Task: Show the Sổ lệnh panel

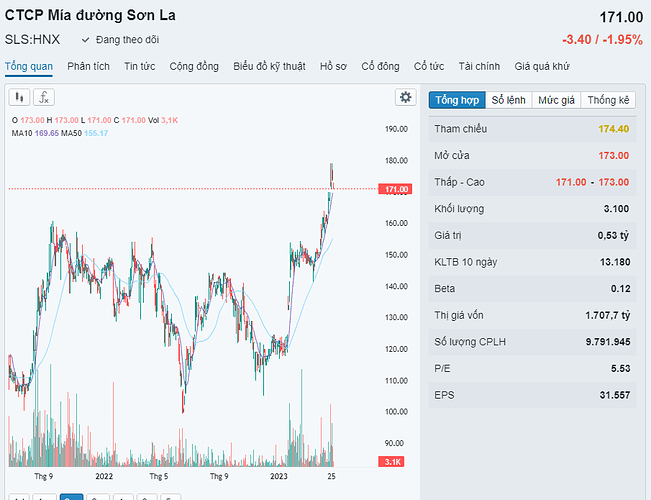Action: point(508,100)
